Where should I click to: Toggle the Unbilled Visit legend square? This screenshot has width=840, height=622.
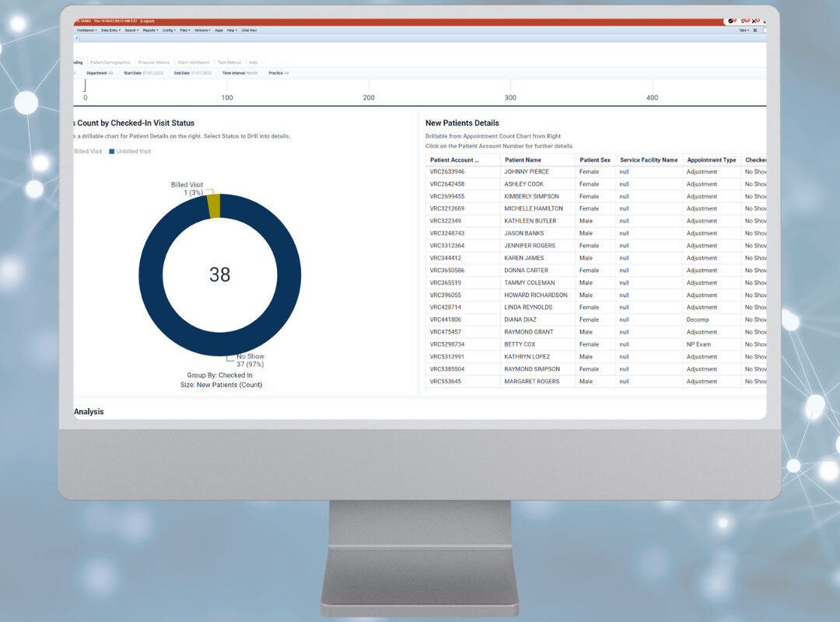pyautogui.click(x=112, y=152)
